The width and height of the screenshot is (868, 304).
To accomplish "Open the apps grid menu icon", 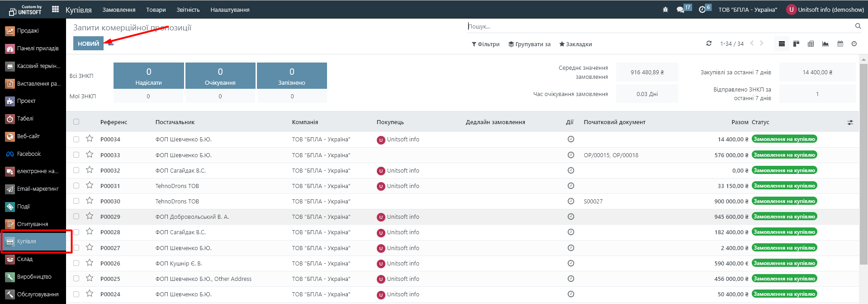I will coord(55,9).
